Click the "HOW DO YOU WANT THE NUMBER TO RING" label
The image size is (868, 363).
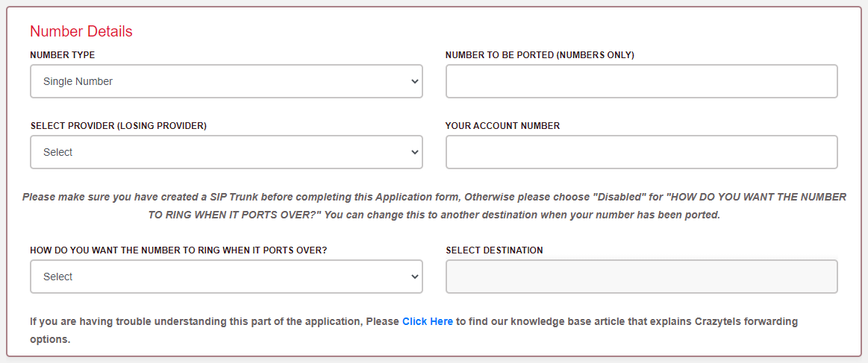coord(178,250)
